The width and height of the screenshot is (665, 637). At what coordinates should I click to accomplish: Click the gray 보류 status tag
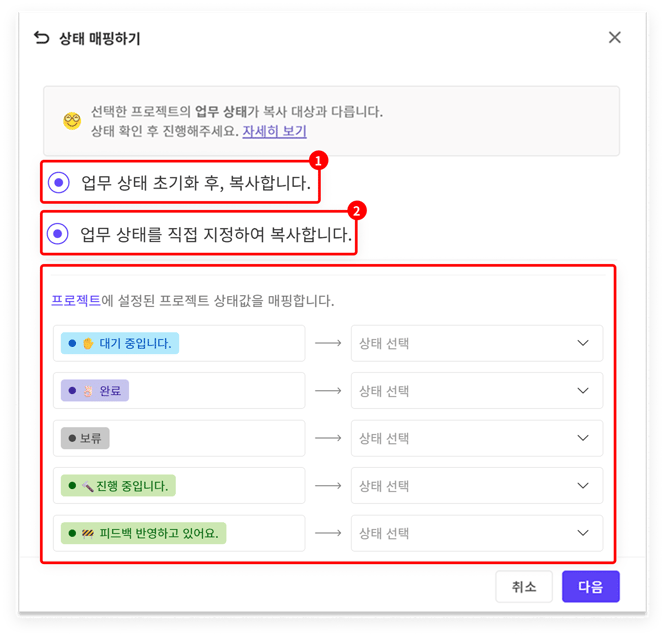point(86,438)
